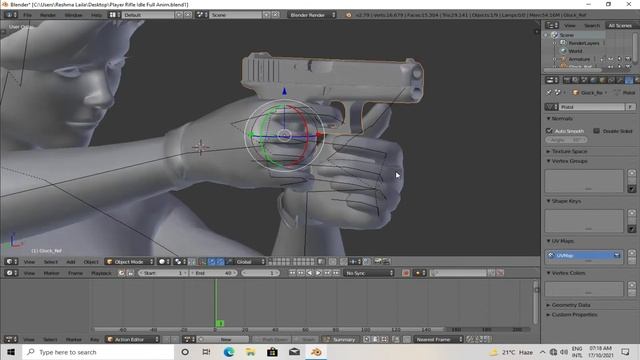
Task: Toggle the Double Sided checkbox
Action: pos(596,131)
